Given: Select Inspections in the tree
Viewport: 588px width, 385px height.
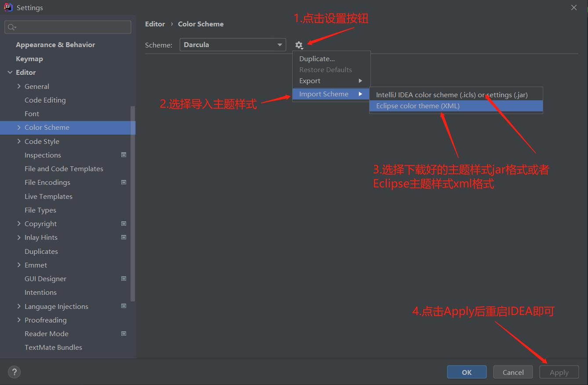Looking at the screenshot, I should (x=43, y=155).
